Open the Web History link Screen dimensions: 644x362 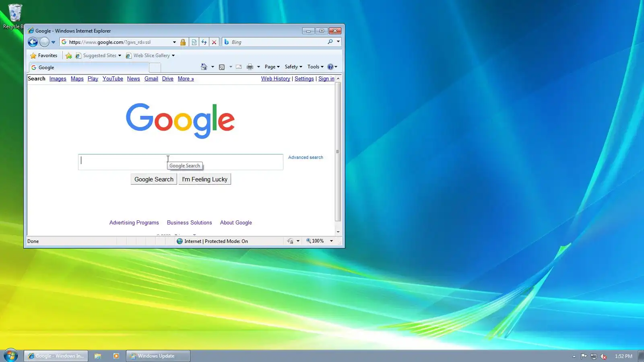pos(276,79)
